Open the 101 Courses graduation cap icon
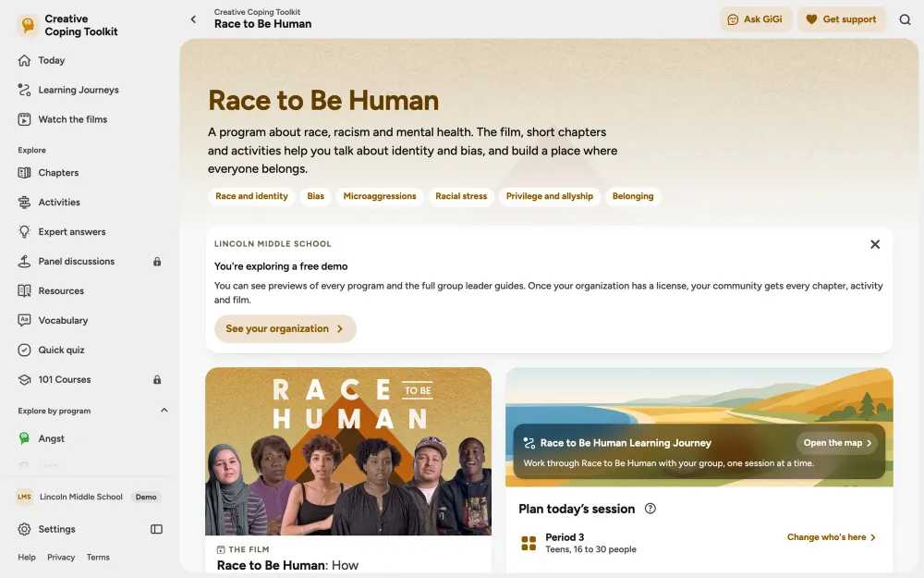This screenshot has height=578, width=924. pyautogui.click(x=24, y=379)
